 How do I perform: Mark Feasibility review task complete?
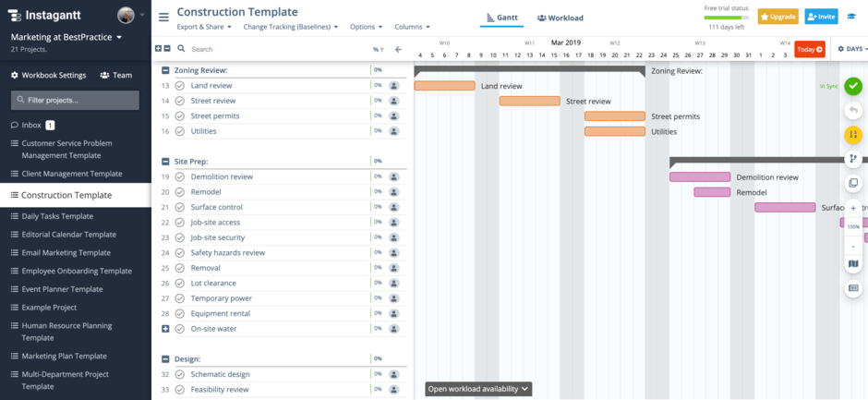(x=179, y=390)
